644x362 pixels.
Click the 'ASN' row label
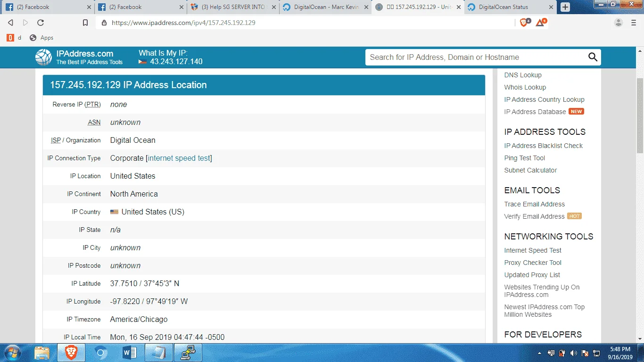tap(94, 123)
